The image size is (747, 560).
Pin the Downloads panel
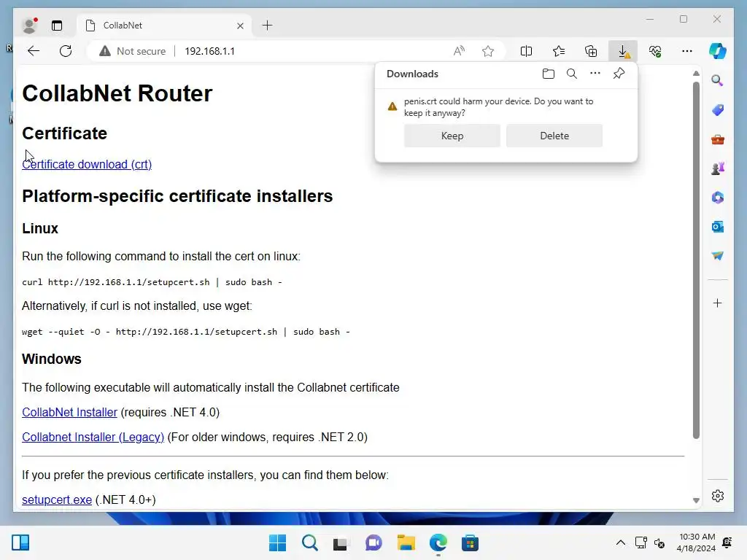619,74
